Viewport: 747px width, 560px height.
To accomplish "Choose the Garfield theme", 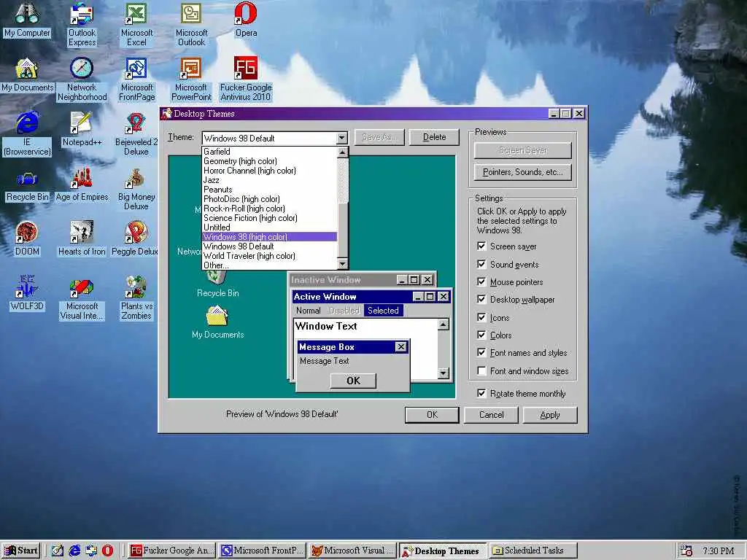I will point(270,152).
